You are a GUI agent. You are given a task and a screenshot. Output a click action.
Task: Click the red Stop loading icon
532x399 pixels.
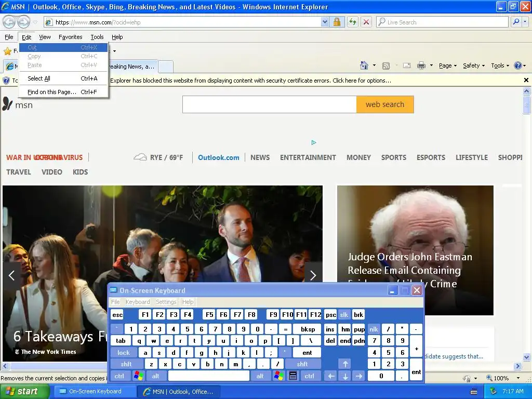[366, 22]
